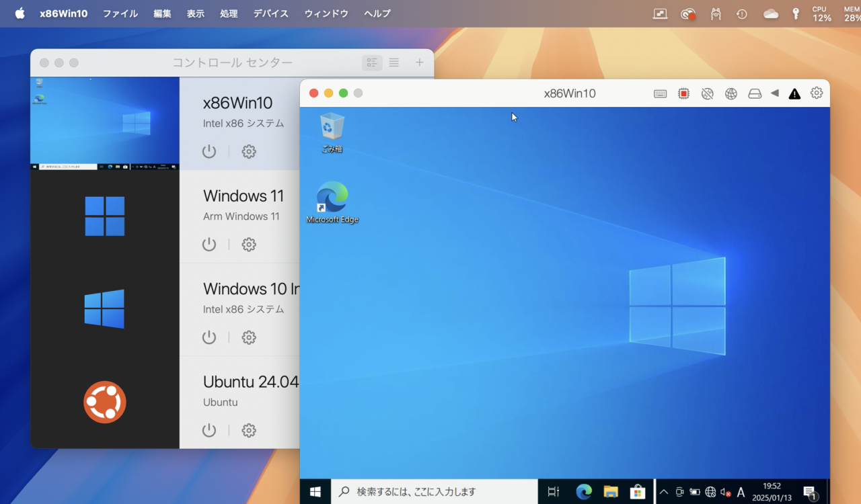Screen dimensions: 861x504
Task: Open the デバイス menu
Action: point(271,13)
